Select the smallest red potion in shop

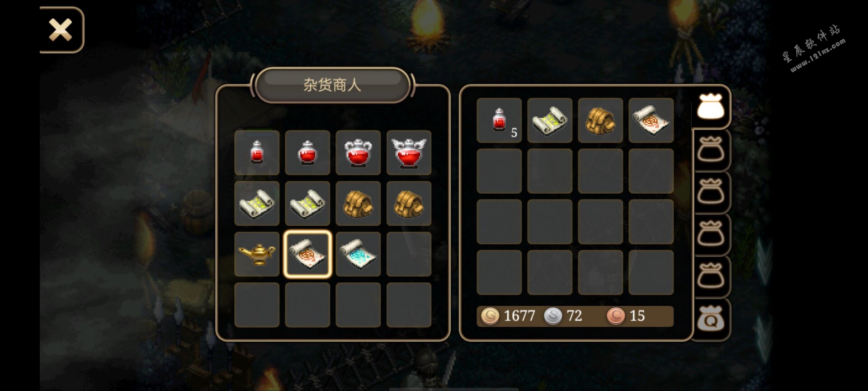click(257, 153)
